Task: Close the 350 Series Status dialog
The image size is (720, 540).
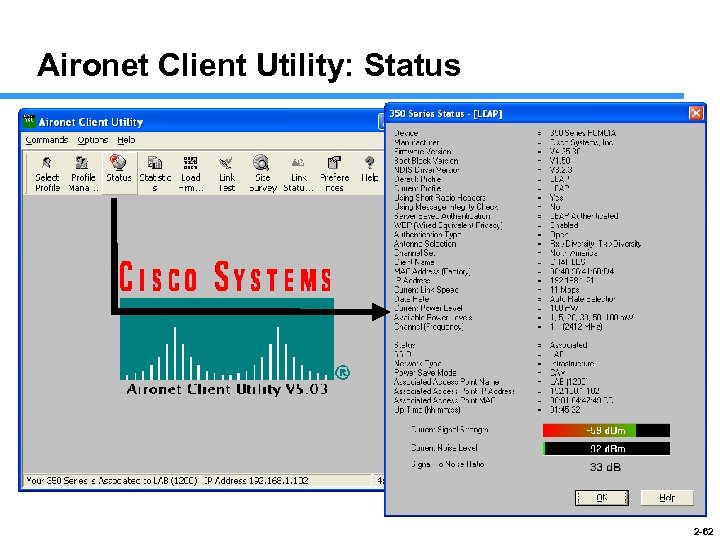Action: pyautogui.click(x=696, y=113)
